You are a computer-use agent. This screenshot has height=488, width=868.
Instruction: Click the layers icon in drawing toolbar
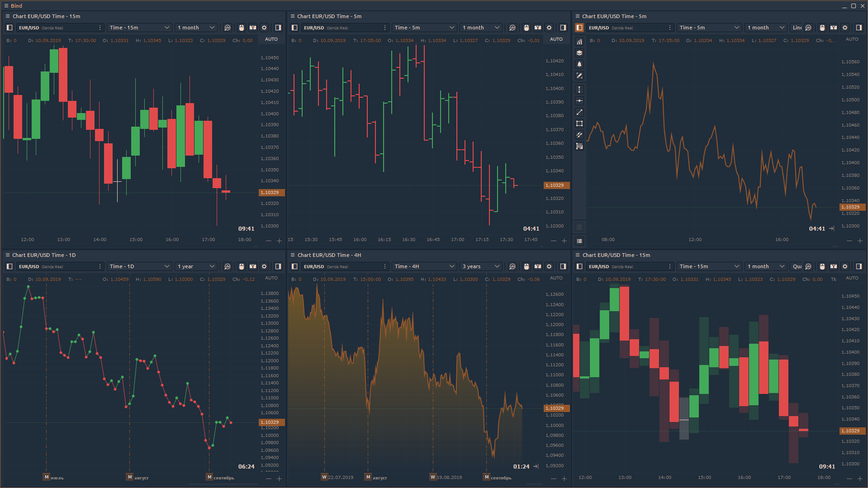[x=579, y=53]
